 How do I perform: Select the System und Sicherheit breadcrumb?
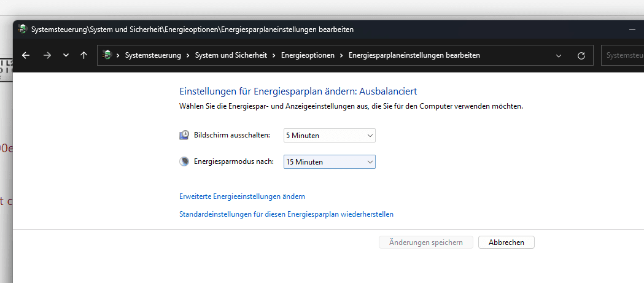click(231, 55)
